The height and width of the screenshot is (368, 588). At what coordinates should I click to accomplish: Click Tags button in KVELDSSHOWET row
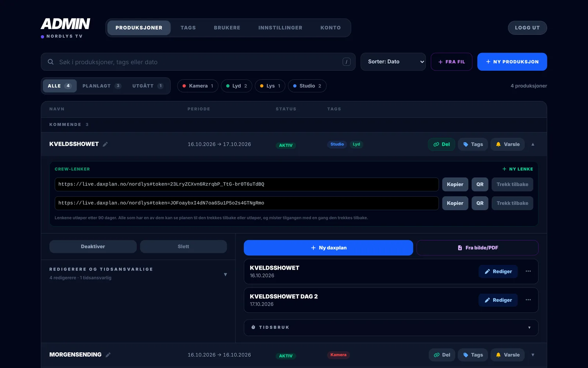[x=473, y=144]
